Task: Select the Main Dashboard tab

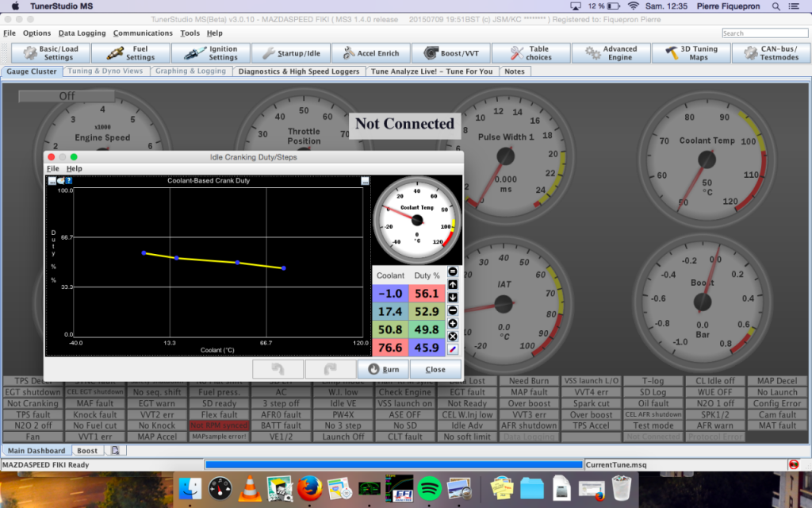Action: tap(36, 451)
